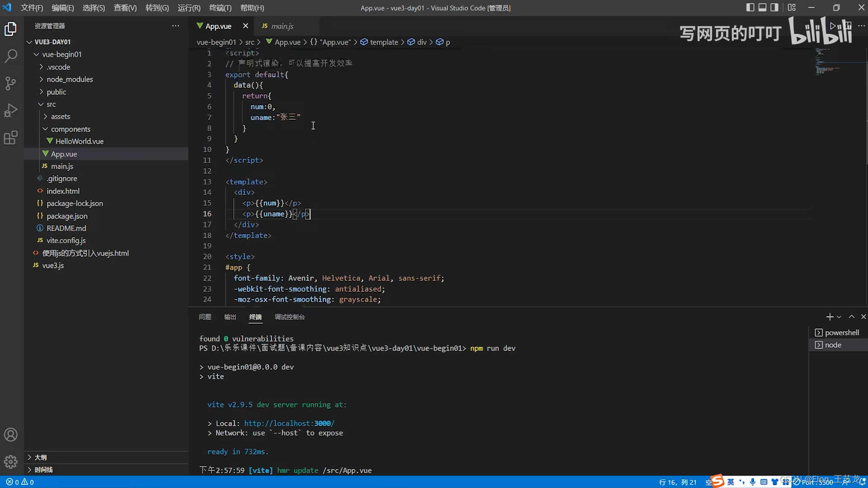Click line number 16 in gutter

pos(207,214)
